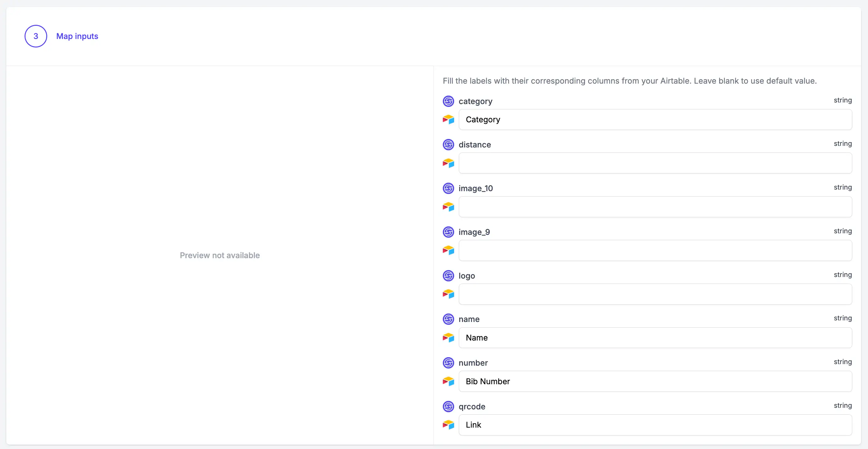The image size is (868, 449).
Task: Open the Map inputs step heading
Action: click(x=77, y=36)
